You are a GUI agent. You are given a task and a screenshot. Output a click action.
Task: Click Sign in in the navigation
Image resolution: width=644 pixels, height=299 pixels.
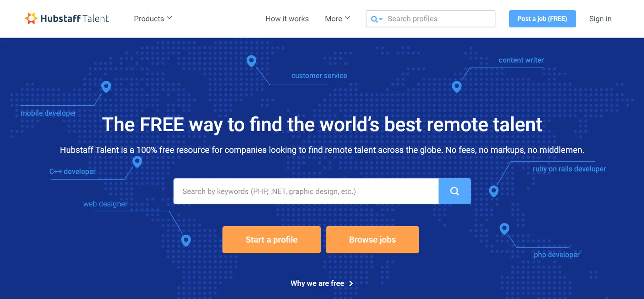(600, 19)
